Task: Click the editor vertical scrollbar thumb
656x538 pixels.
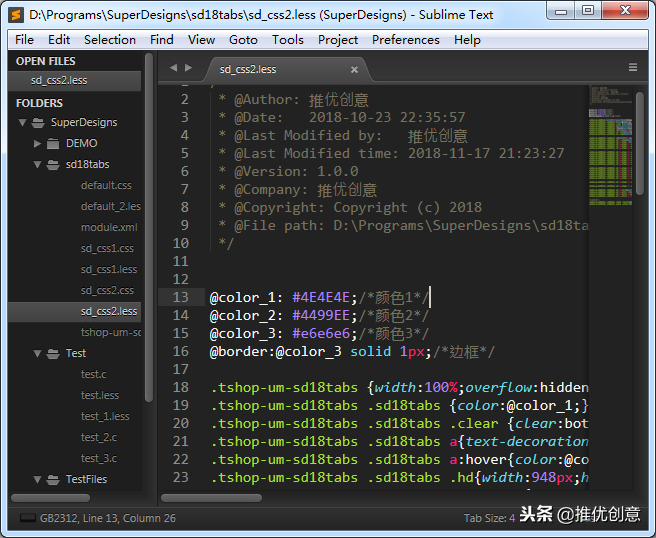Action: [x=639, y=143]
